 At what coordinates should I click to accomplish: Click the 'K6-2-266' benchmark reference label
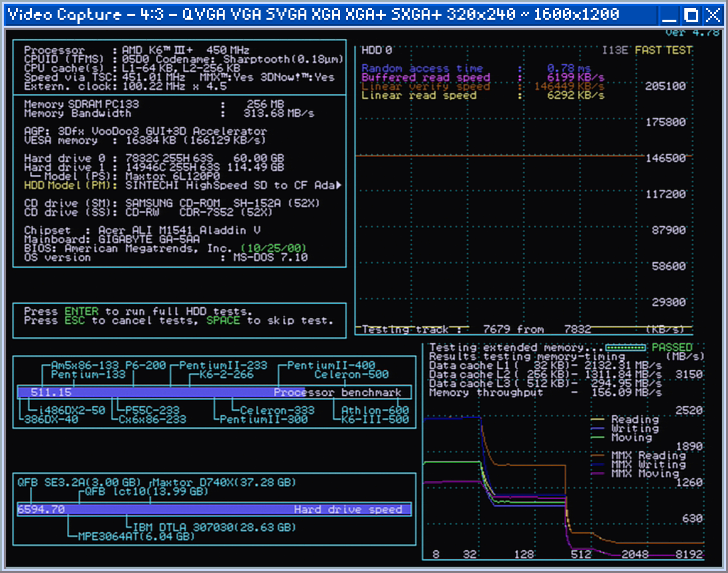tap(227, 375)
